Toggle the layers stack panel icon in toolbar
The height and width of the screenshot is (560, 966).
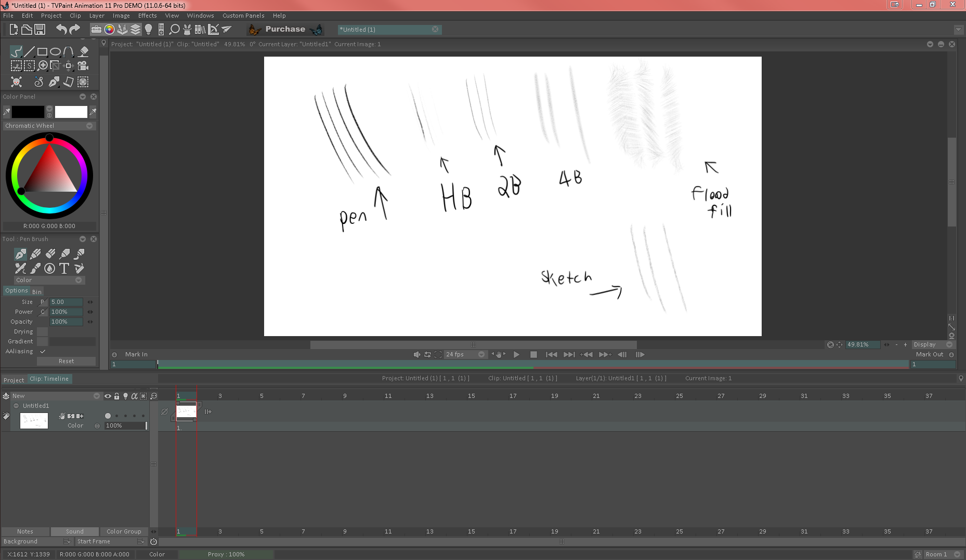click(136, 30)
